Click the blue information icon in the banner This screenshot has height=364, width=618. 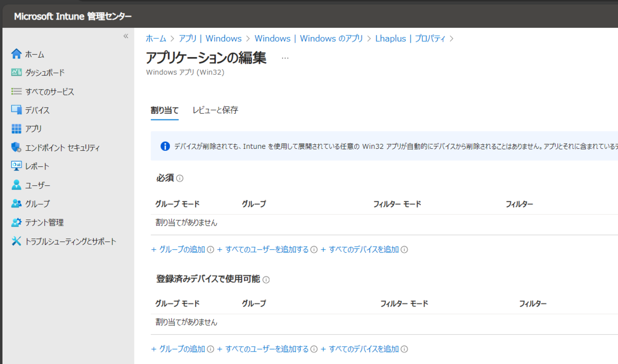coord(165,146)
